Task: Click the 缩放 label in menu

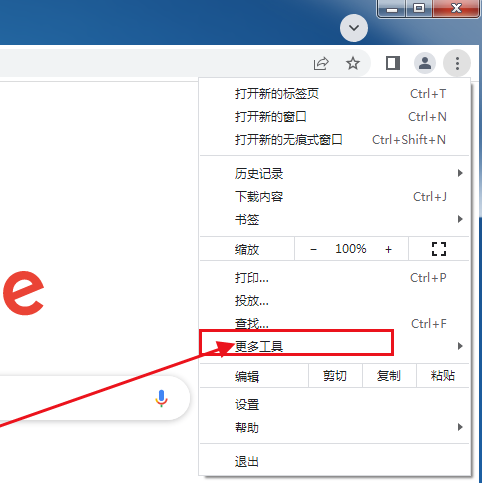Action: 247,249
